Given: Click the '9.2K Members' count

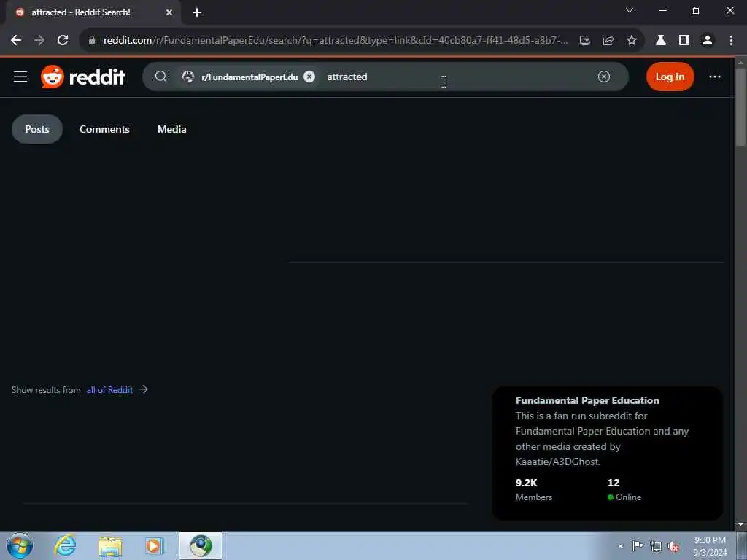Looking at the screenshot, I should [534, 489].
